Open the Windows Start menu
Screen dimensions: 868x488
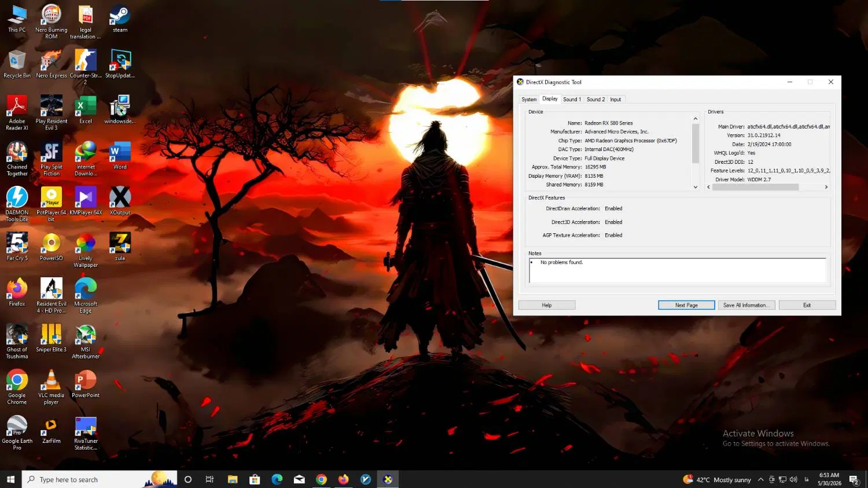coord(10,479)
